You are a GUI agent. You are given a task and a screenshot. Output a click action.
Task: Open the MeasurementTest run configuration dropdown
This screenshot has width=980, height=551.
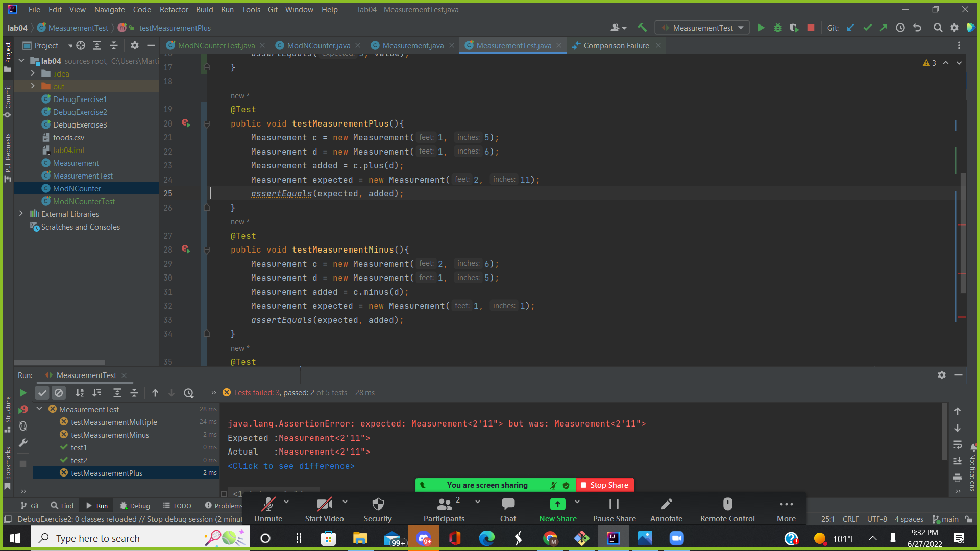tap(702, 28)
